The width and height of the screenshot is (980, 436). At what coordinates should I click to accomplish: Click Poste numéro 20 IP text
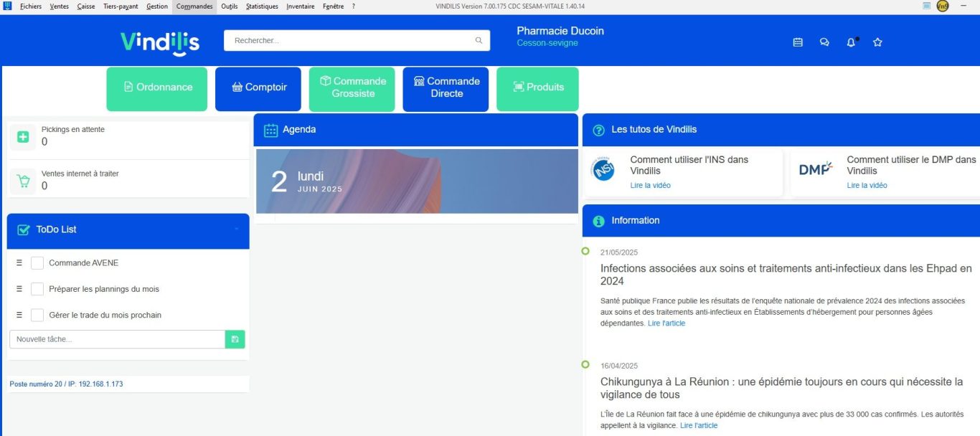pyautogui.click(x=66, y=384)
